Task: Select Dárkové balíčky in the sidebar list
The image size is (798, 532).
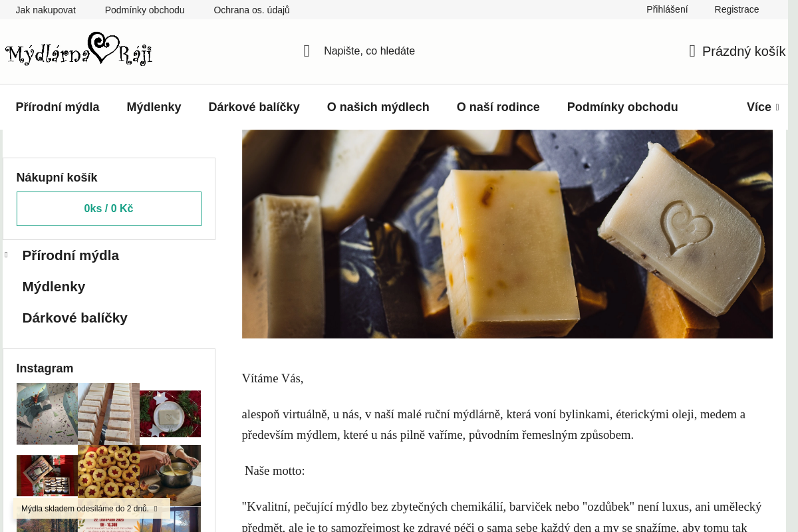Action: pyautogui.click(x=74, y=318)
